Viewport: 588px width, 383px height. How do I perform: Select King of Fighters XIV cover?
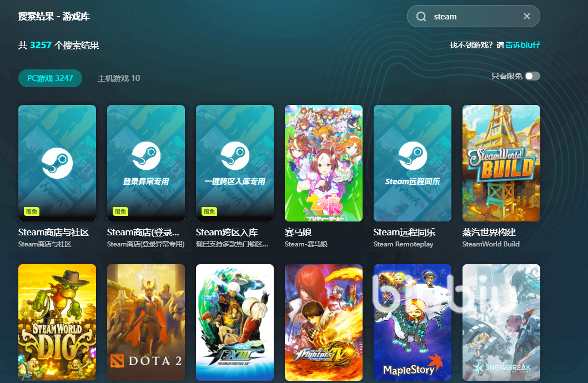324,322
